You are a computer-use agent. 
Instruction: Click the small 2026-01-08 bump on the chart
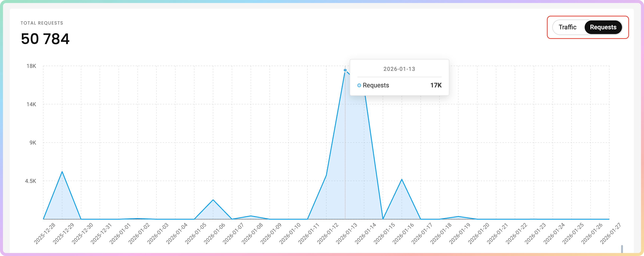tap(251, 216)
